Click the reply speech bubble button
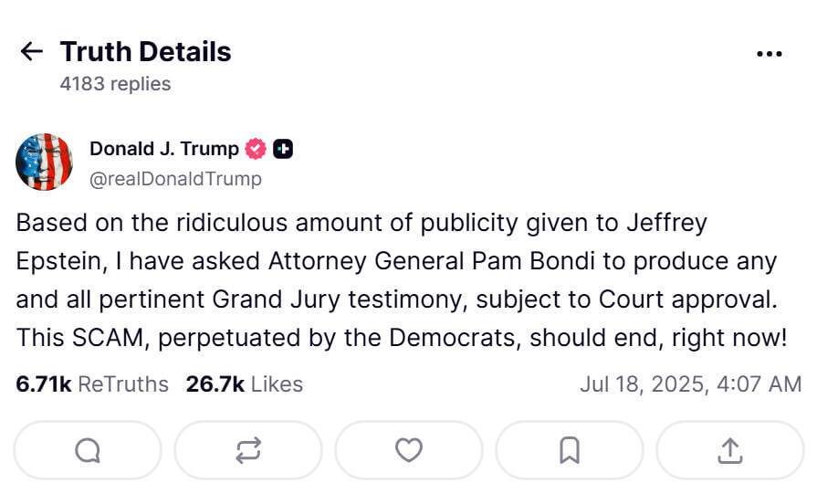This screenshot has height=504, width=817. (x=88, y=449)
